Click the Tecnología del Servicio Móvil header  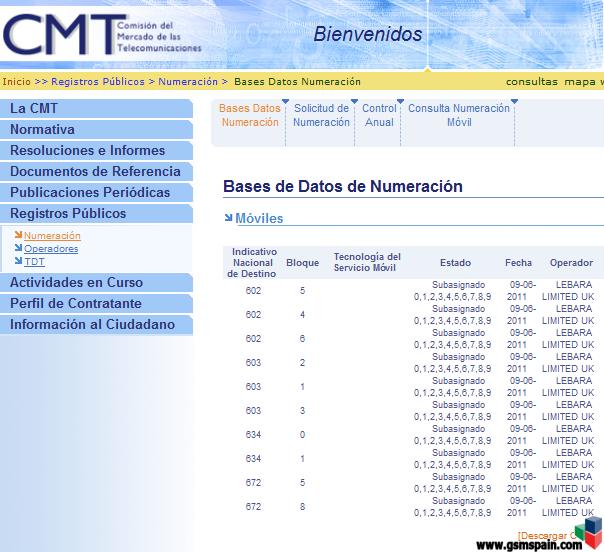[366, 262]
